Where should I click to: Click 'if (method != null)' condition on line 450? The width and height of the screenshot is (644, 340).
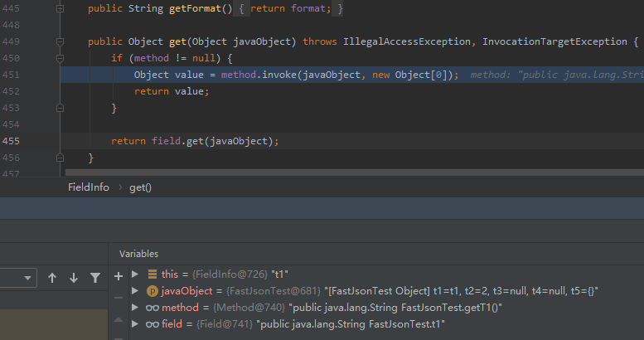click(x=166, y=58)
